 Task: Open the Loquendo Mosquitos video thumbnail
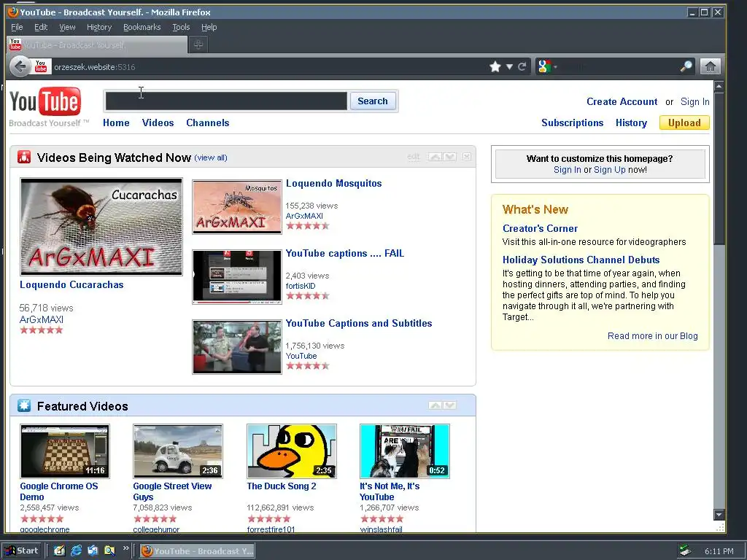237,206
